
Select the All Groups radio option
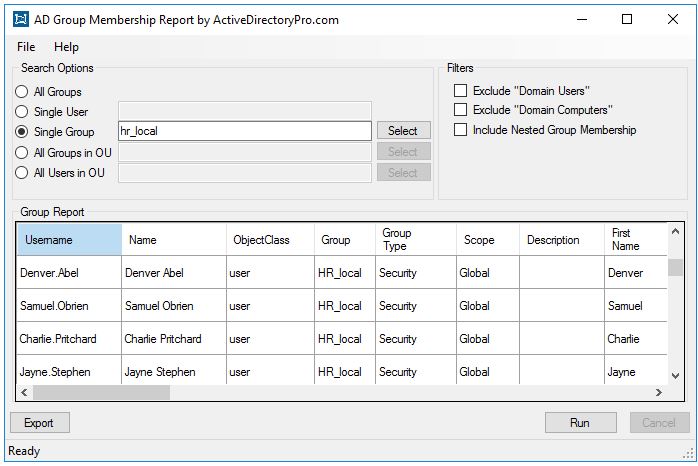coord(21,92)
